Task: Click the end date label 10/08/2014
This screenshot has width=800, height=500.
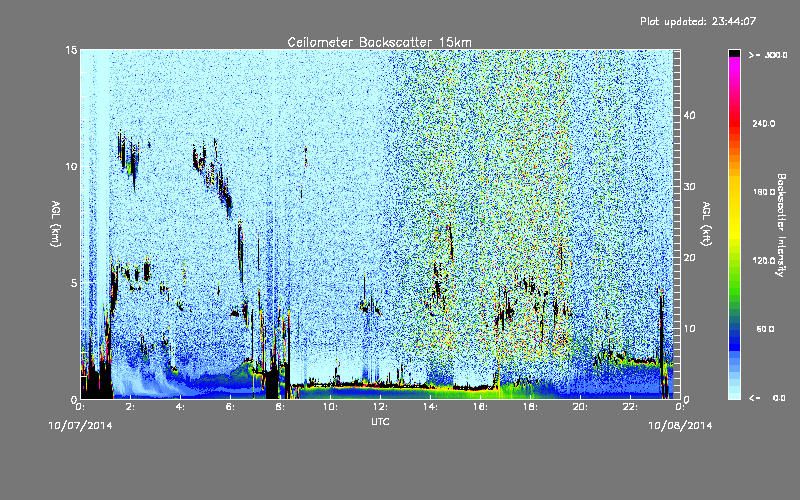Action: 680,426
